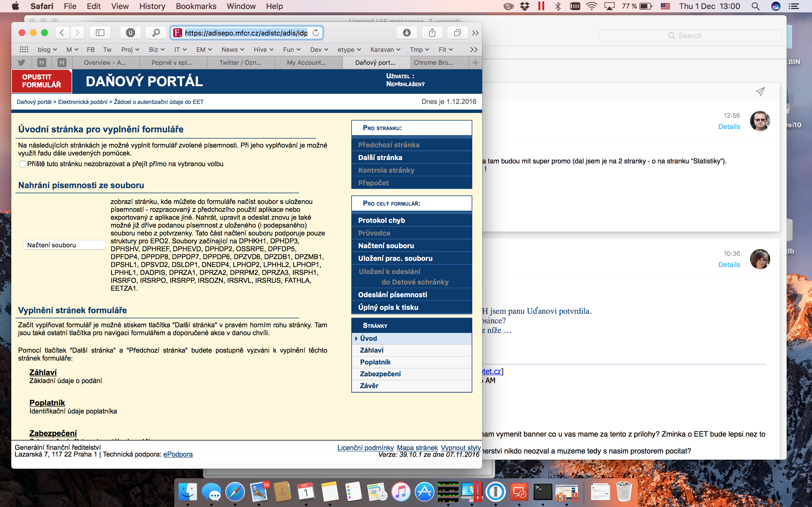This screenshot has height=507, width=812.
Task: Open Safari downloads icon
Action: (407, 32)
